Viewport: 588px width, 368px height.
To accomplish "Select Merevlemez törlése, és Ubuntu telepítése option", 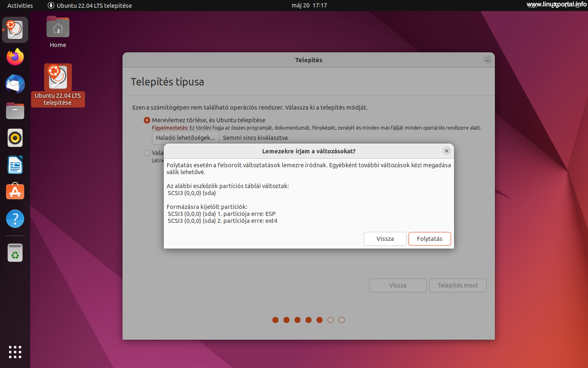I will pyautogui.click(x=205, y=120).
